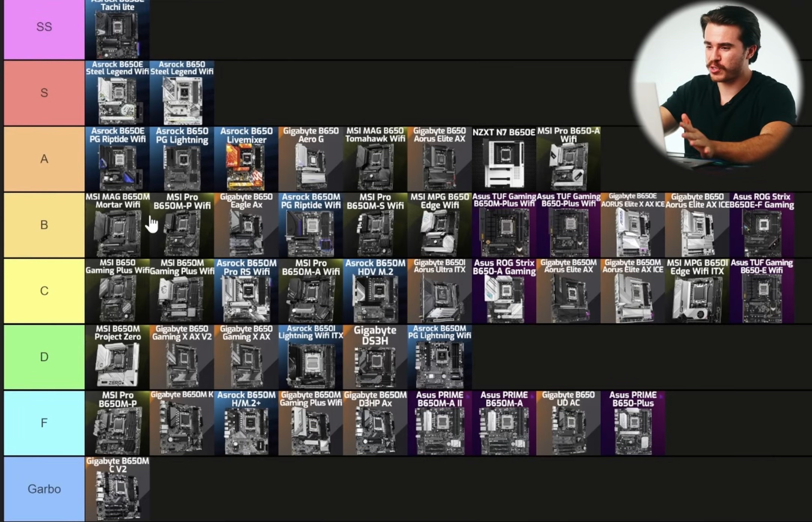Click Asrock B650 PG Lightning tile
This screenshot has height=522, width=812.
tap(182, 159)
